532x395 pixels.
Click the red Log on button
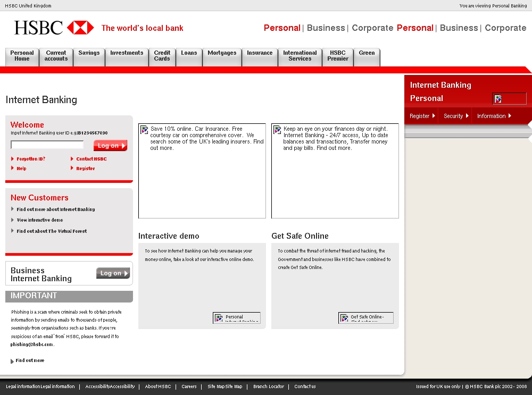110,146
